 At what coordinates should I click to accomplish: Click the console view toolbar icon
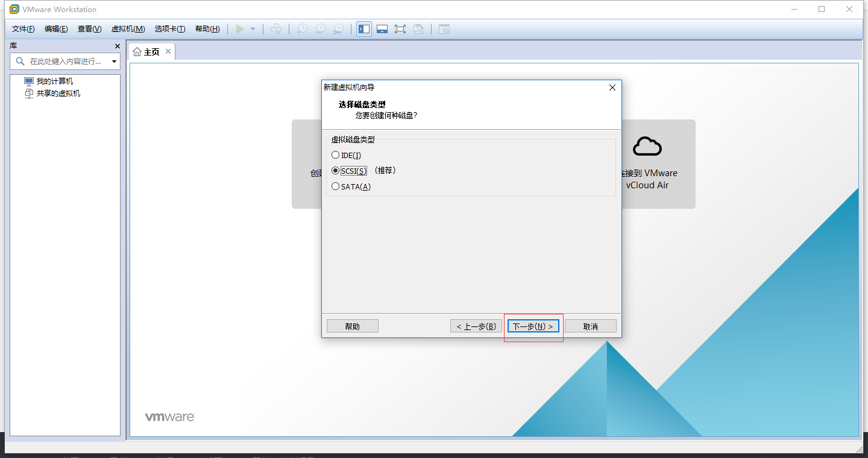pos(444,29)
